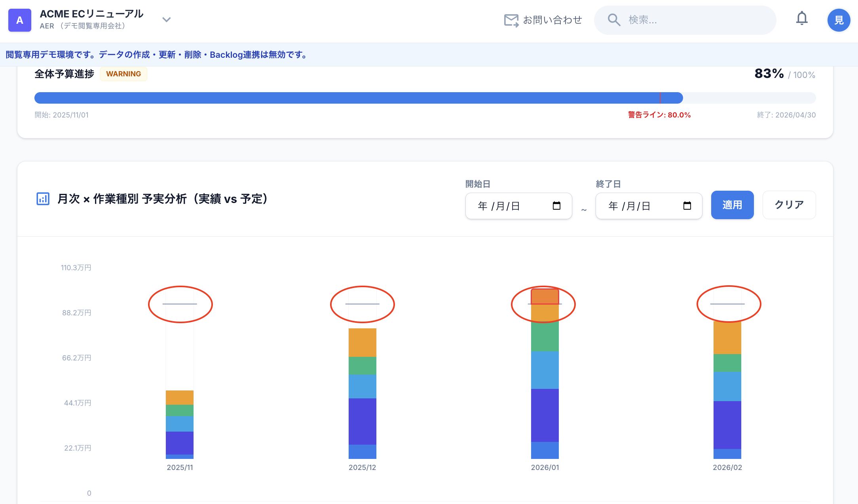Click the お問い合わせ mail icon

[x=511, y=19]
